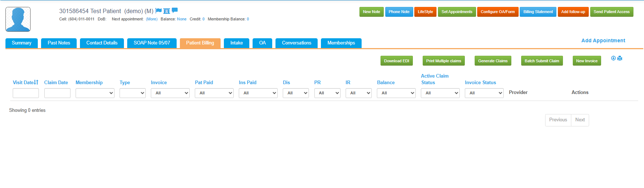The width and height of the screenshot is (644, 188).
Task: Open the LifeStyle button
Action: coord(425,12)
